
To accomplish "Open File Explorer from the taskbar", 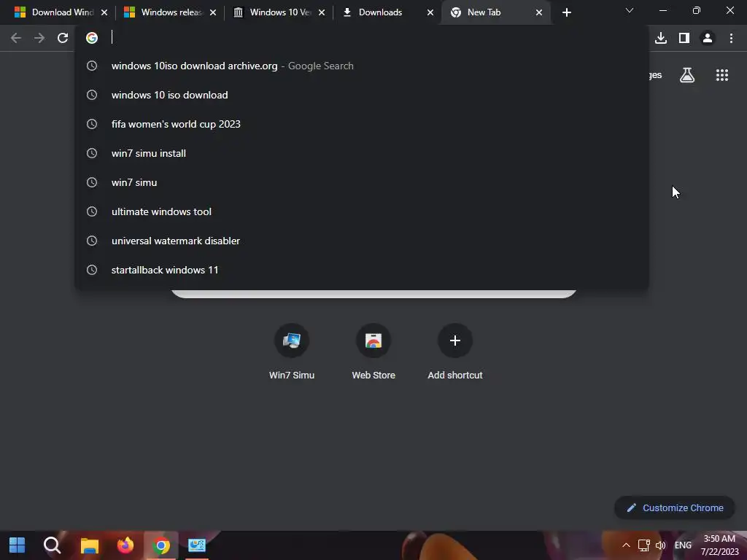I will coord(89,545).
